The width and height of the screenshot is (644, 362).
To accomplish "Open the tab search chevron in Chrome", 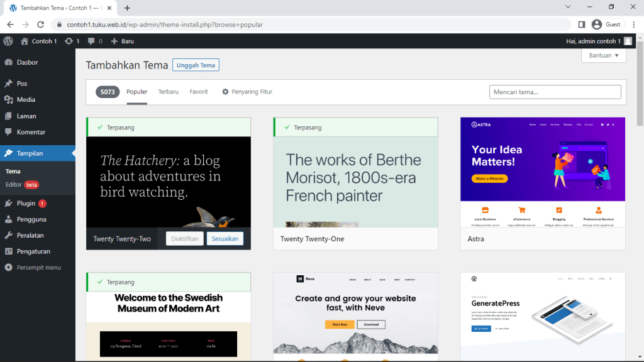I will [568, 7].
